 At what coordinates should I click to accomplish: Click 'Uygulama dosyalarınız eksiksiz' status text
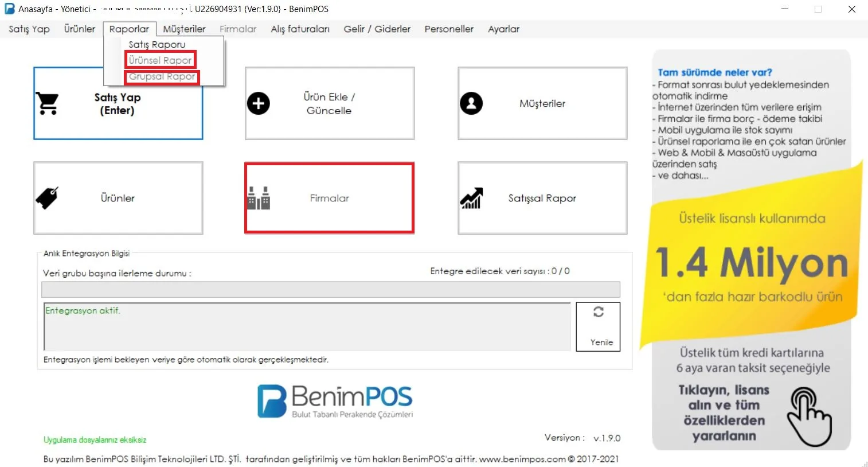[x=95, y=440]
